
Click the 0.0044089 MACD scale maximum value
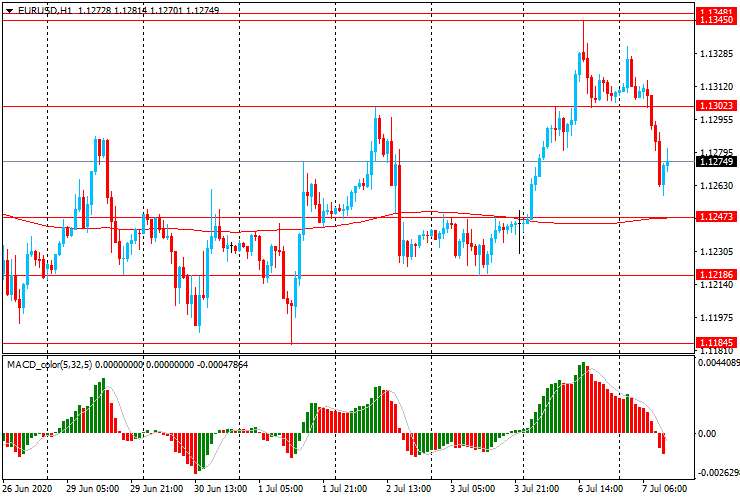(x=718, y=363)
